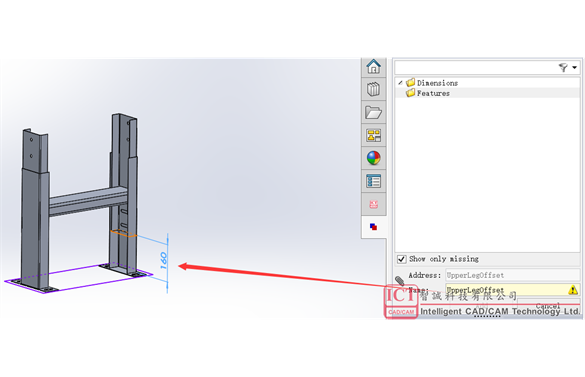Open the Design Library pane

pyautogui.click(x=373, y=90)
